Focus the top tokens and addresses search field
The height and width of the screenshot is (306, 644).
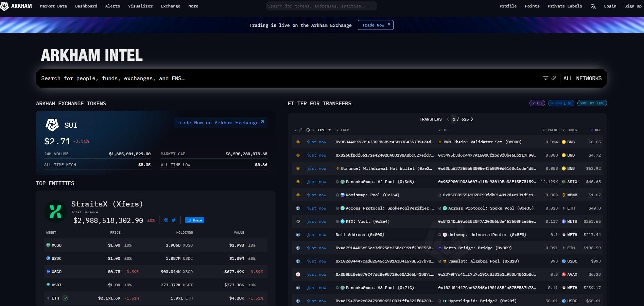click(321, 6)
